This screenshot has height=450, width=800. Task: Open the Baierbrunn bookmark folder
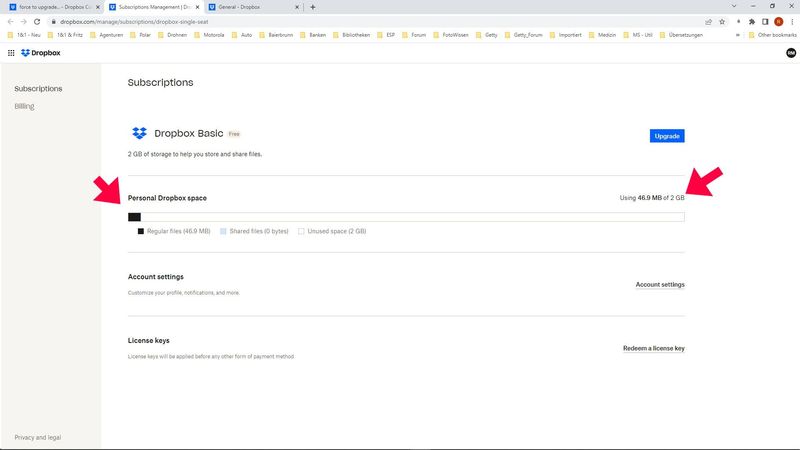276,35
